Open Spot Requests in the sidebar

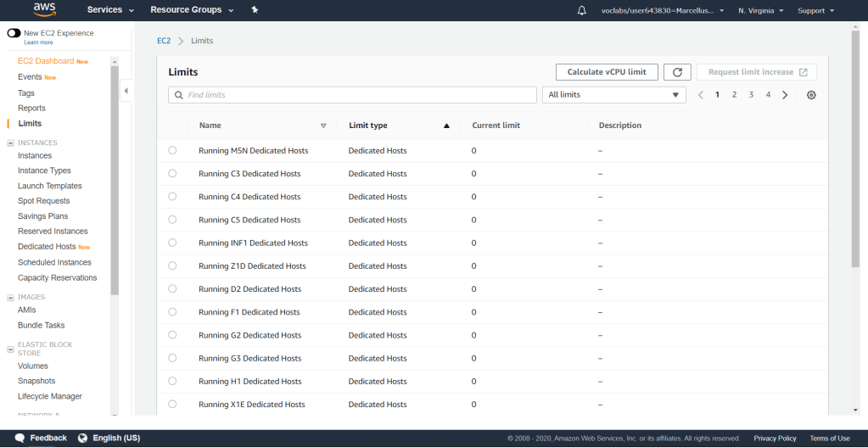pos(43,201)
